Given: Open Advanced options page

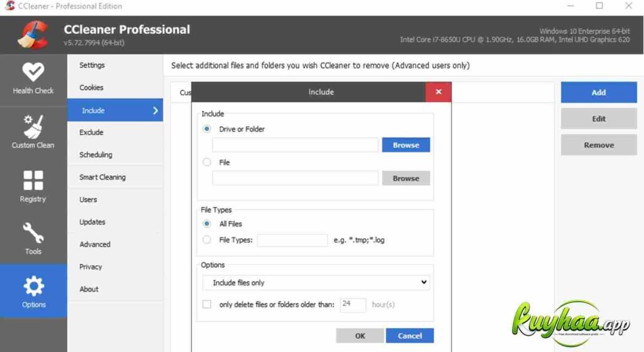Looking at the screenshot, I should tap(95, 244).
